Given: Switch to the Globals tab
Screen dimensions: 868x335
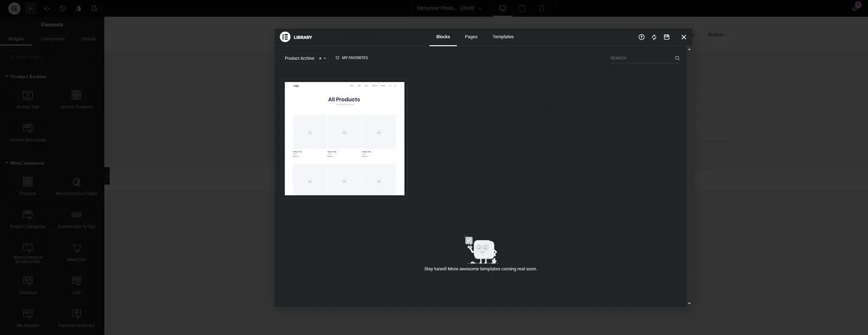Looking at the screenshot, I should pos(88,39).
